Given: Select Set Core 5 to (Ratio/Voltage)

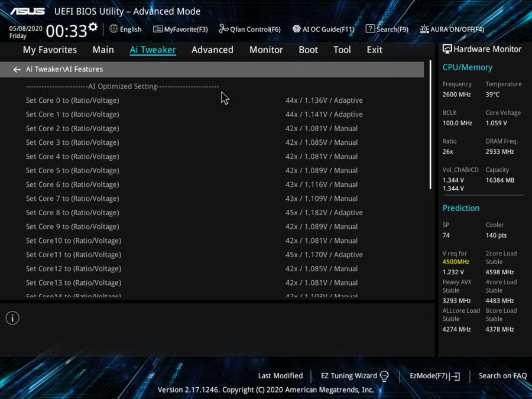Looking at the screenshot, I should tap(73, 171).
